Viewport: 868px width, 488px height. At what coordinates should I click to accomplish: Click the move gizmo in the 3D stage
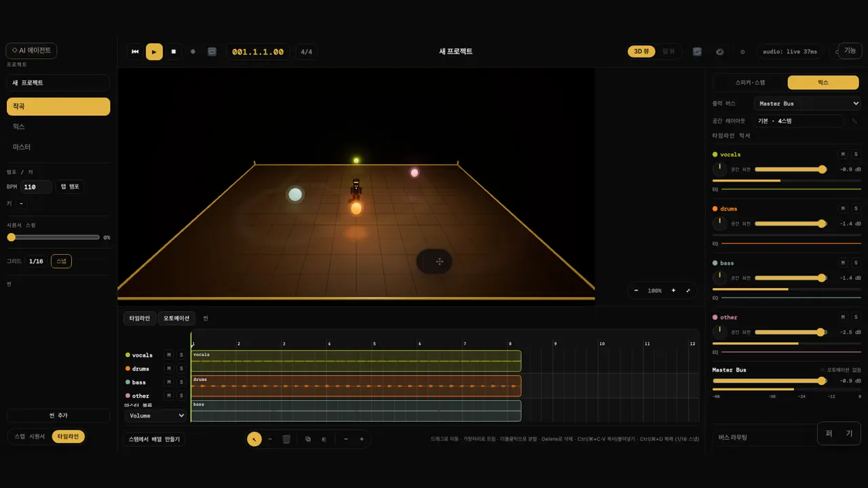click(x=439, y=262)
